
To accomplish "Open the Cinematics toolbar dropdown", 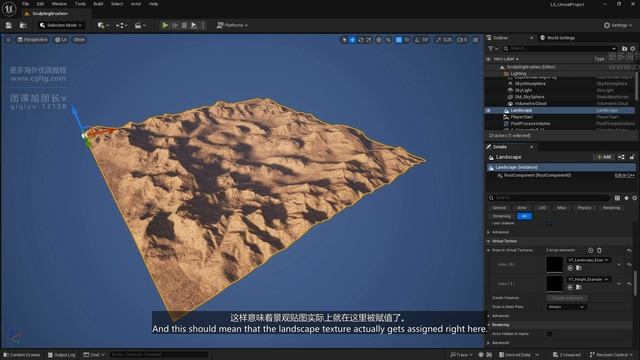I will [140, 25].
